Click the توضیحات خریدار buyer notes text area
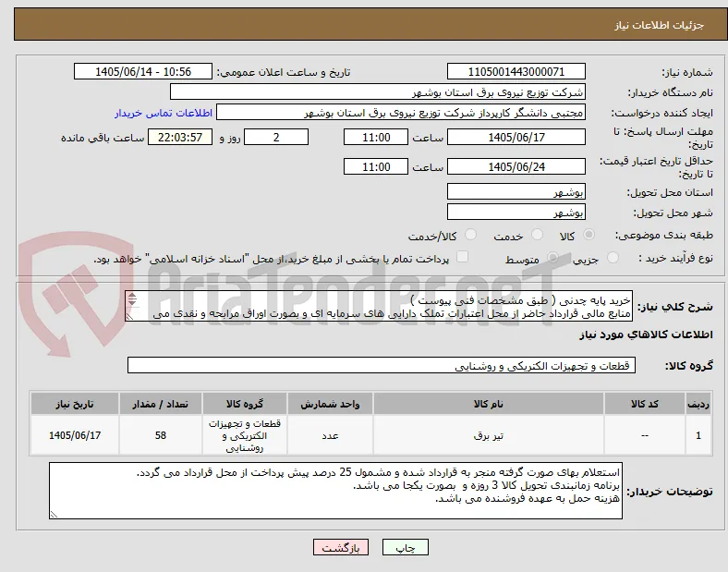Screen dimensions: 728x572 pos(335,491)
